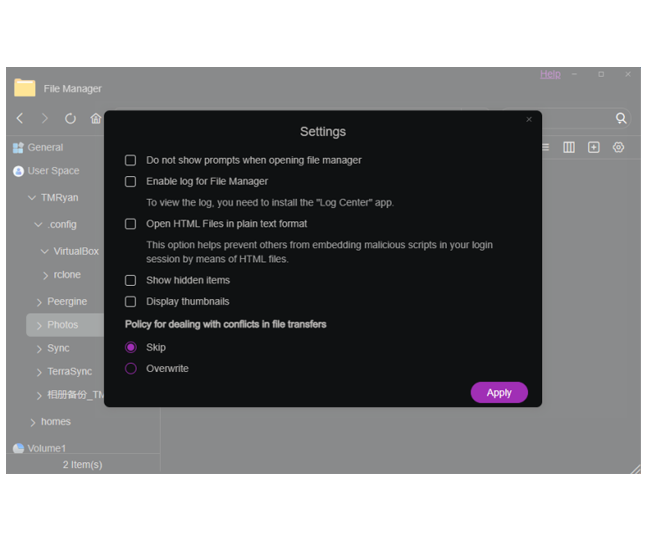Enable 'Do not show prompts' checkbox
Viewport: 648px width, 550px height.
click(130, 160)
